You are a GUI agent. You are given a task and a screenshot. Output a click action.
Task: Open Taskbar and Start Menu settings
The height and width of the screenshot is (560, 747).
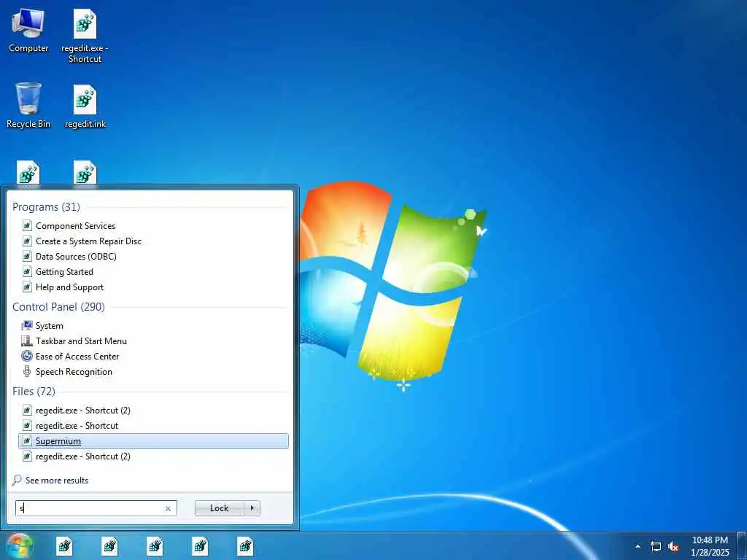(81, 341)
